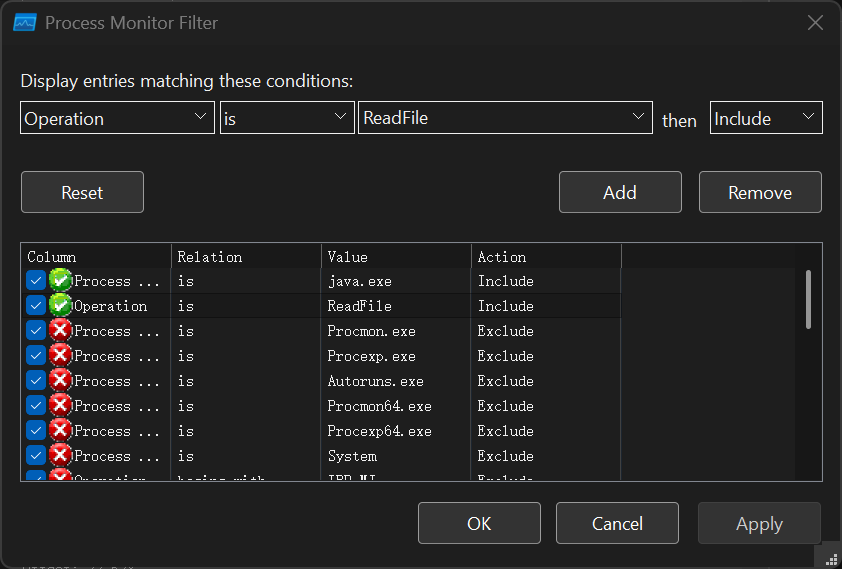Click the green include icon for ReadFile row
The image size is (842, 569).
[60, 306]
